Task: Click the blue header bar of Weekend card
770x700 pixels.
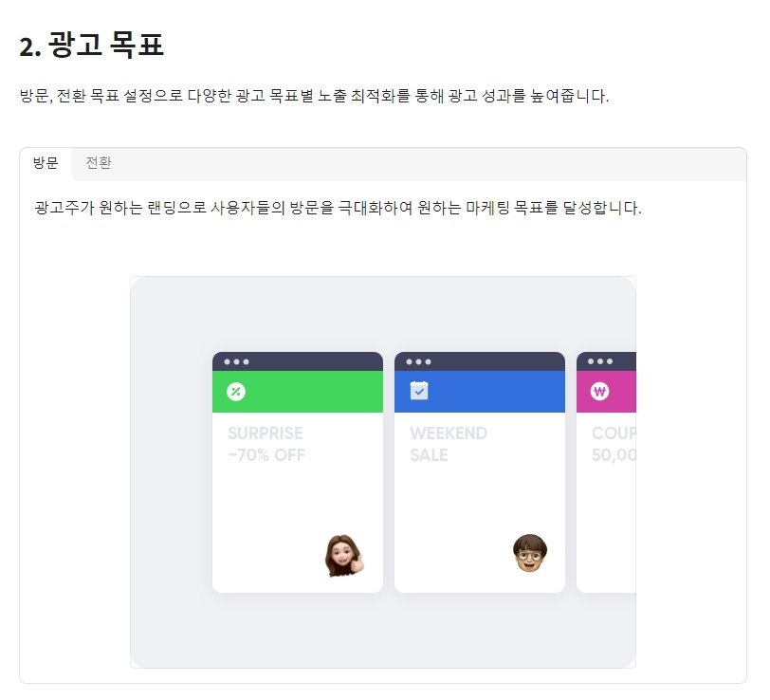Action: point(503,392)
